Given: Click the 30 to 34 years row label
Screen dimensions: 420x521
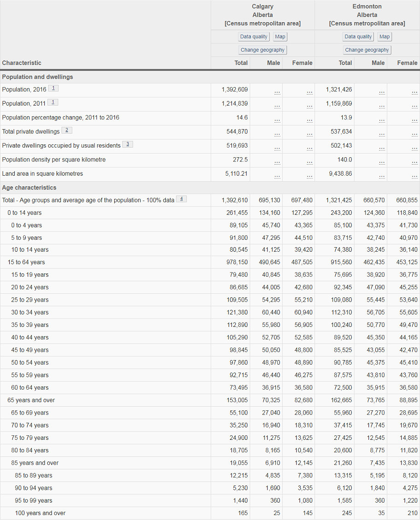Looking at the screenshot, I should point(30,312).
